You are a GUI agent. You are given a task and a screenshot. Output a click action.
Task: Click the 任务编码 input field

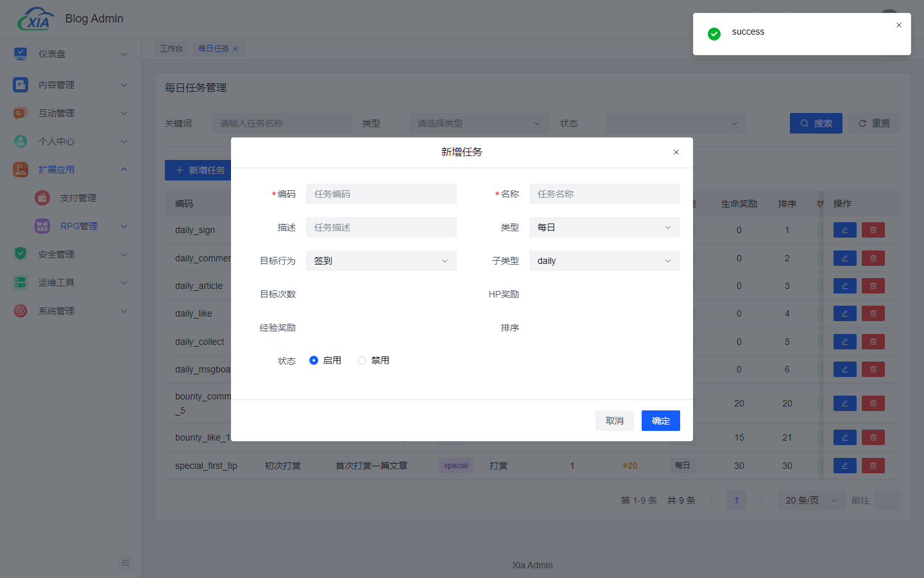(381, 194)
